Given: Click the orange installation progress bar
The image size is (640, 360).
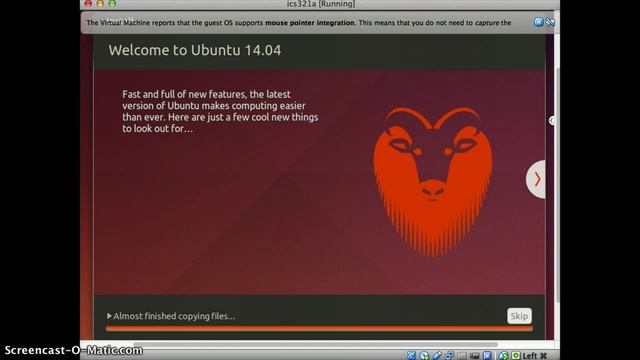Looking at the screenshot, I should click(319, 328).
